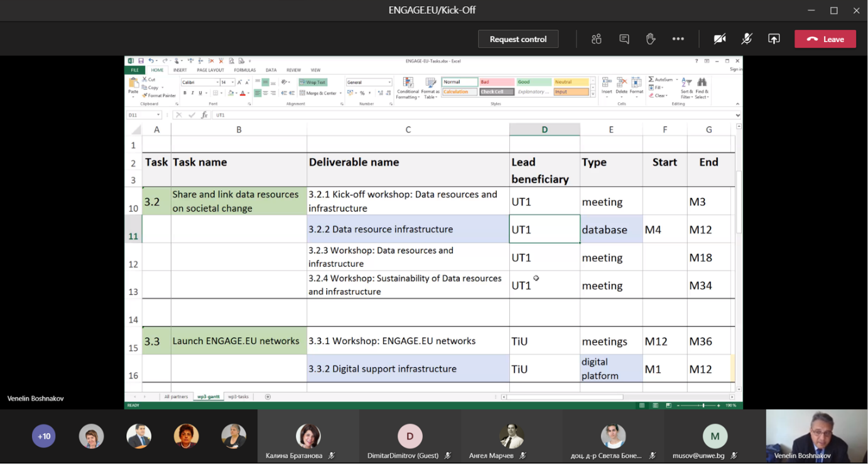868x464 pixels.
Task: Click the Save icon in Excel's quick access toolbar
Action: tap(141, 61)
